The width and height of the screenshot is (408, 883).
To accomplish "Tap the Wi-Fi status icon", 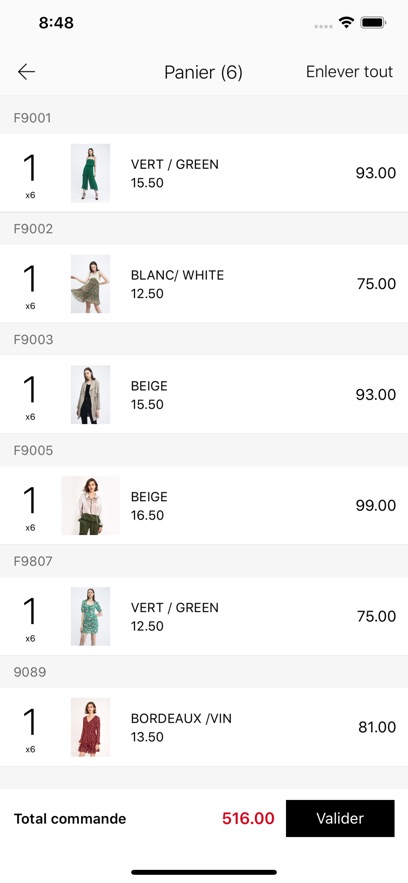I will pos(346,23).
